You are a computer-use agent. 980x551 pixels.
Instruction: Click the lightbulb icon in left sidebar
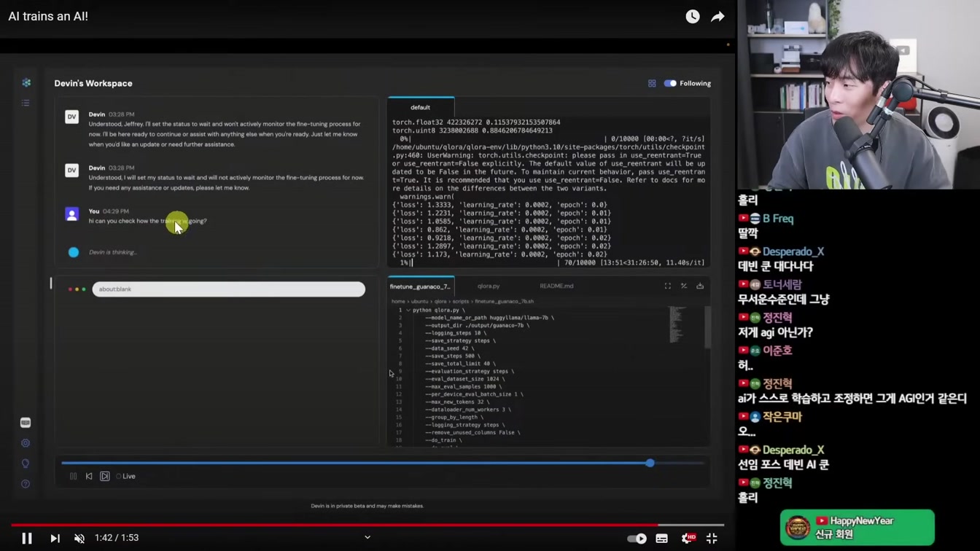[x=26, y=464]
